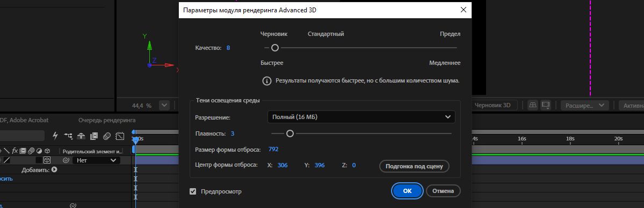
Task: Click the Размер формы отброса value 792
Action: pyautogui.click(x=273, y=150)
